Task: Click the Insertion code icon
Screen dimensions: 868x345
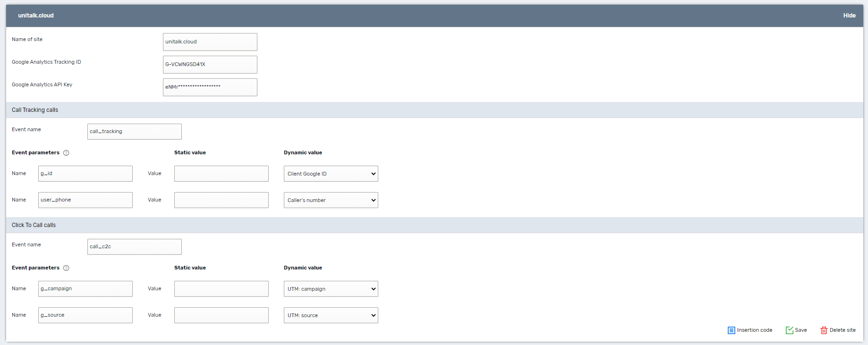Action: (x=731, y=330)
